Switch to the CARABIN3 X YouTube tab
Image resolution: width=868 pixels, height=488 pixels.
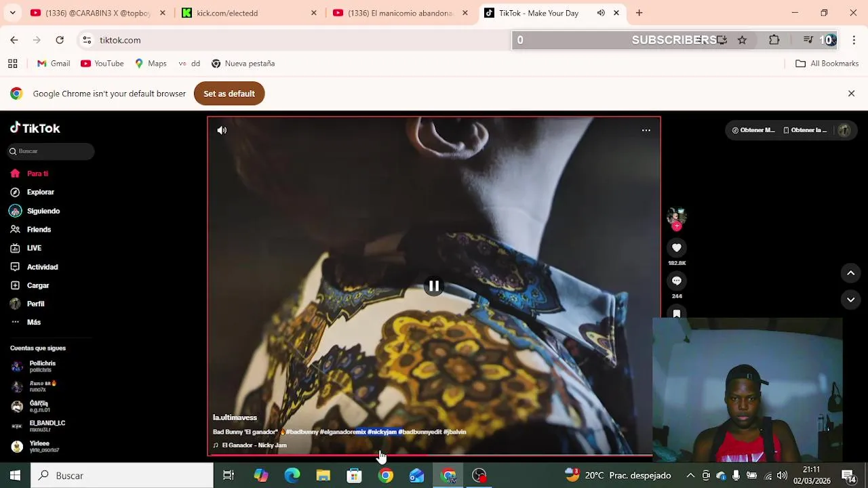click(98, 13)
